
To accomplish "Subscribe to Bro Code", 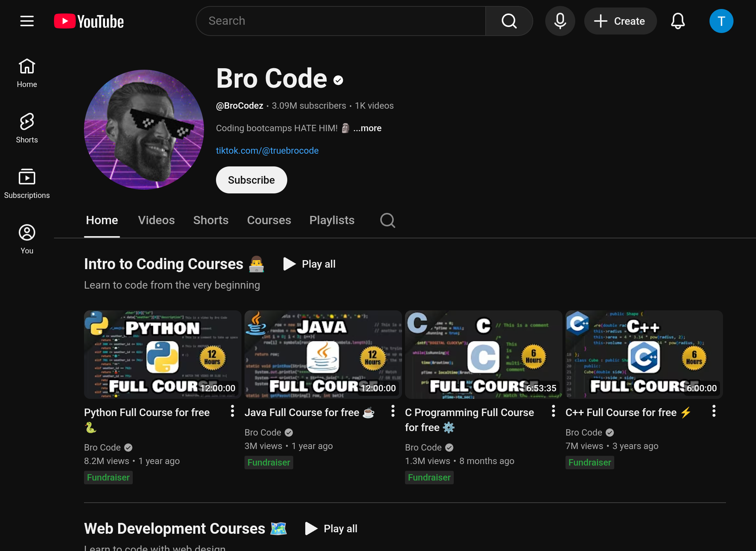I will 251,180.
